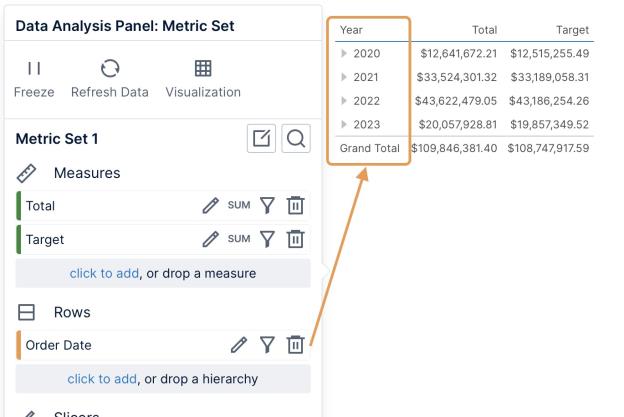Screen dimensions: 624x417
Task: Open the Visualization grid icon
Action: [203, 69]
